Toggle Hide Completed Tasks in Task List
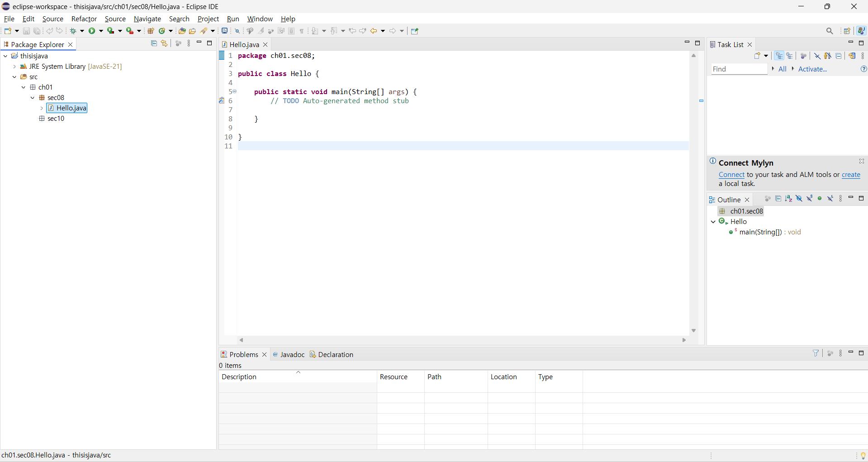This screenshot has width=868, height=462. [817, 56]
